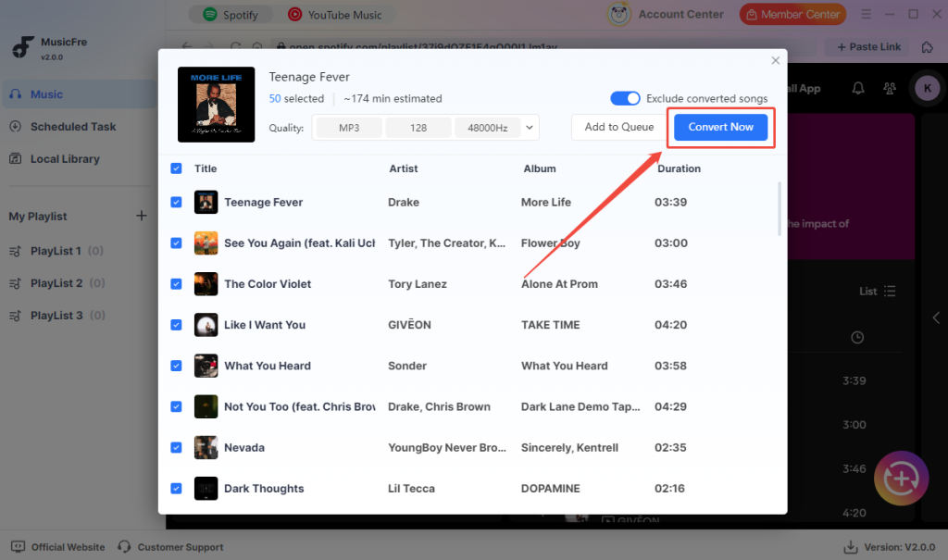Click The Color Violet row thumbnail

coord(206,283)
